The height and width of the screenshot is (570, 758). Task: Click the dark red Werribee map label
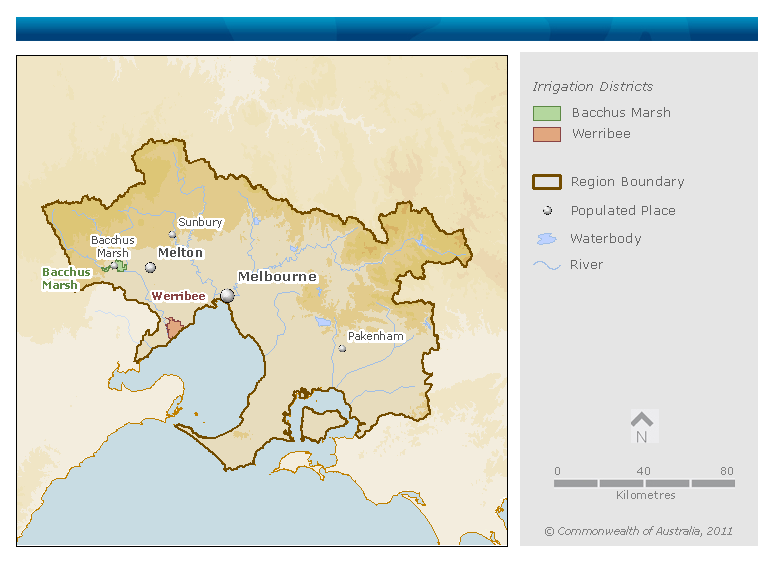[x=178, y=296]
